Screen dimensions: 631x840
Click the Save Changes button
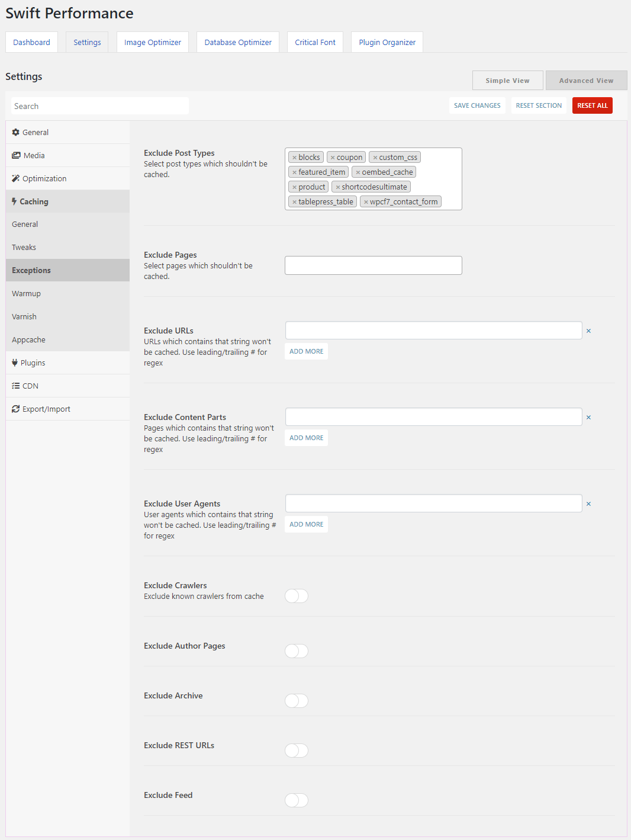(x=477, y=105)
